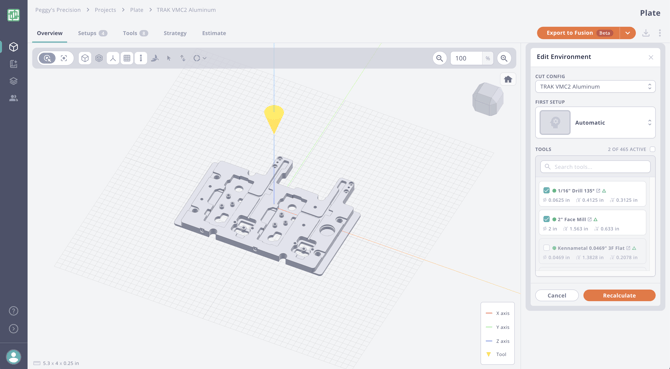Image resolution: width=670 pixels, height=369 pixels.
Task: Toggle the shaded mesh display icon
Action: [99, 58]
